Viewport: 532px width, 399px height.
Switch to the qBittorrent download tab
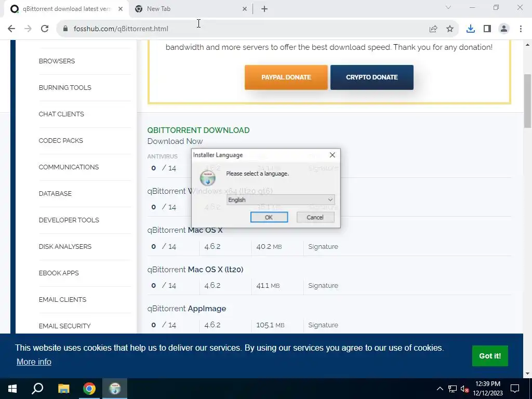(66, 9)
